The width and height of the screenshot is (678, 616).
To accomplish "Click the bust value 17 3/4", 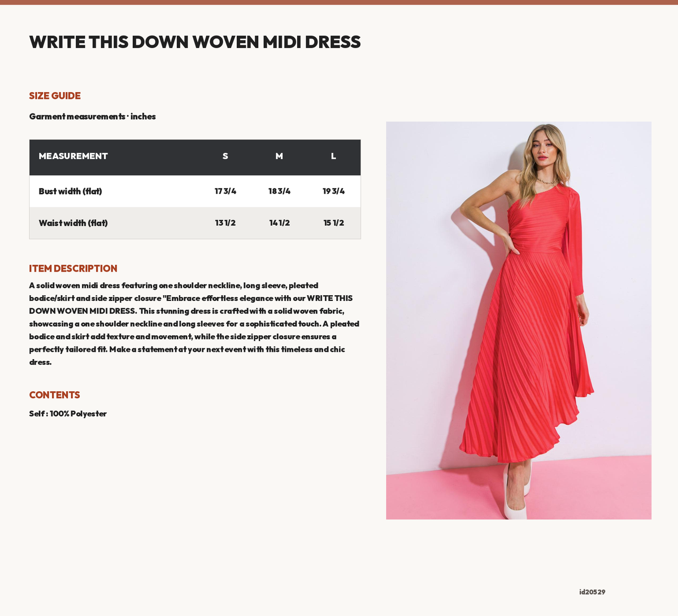I will click(x=225, y=191).
